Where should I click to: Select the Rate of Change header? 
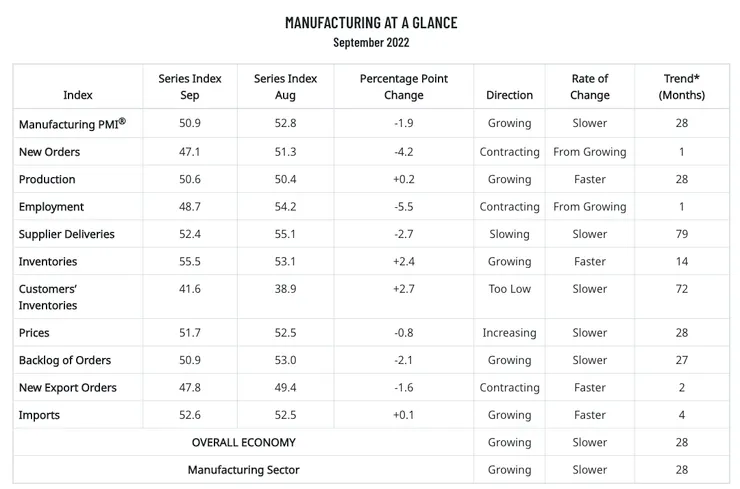(589, 87)
